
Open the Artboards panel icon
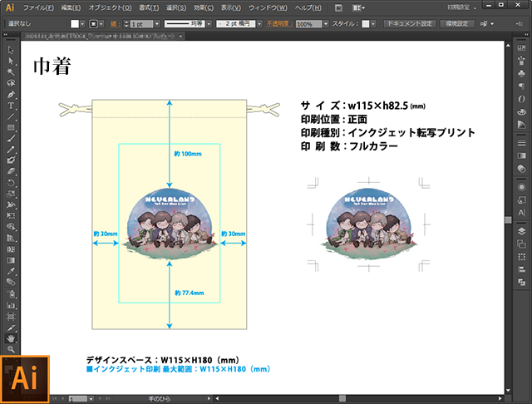[x=521, y=244]
